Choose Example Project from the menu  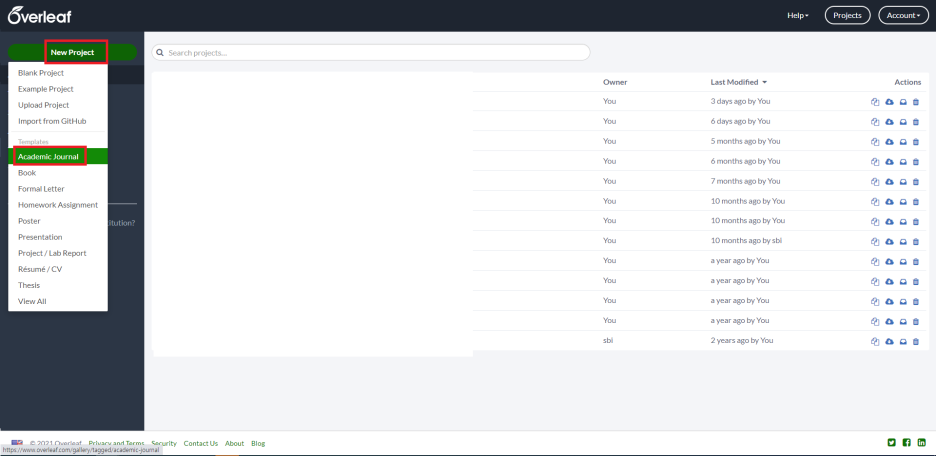pyautogui.click(x=58, y=89)
